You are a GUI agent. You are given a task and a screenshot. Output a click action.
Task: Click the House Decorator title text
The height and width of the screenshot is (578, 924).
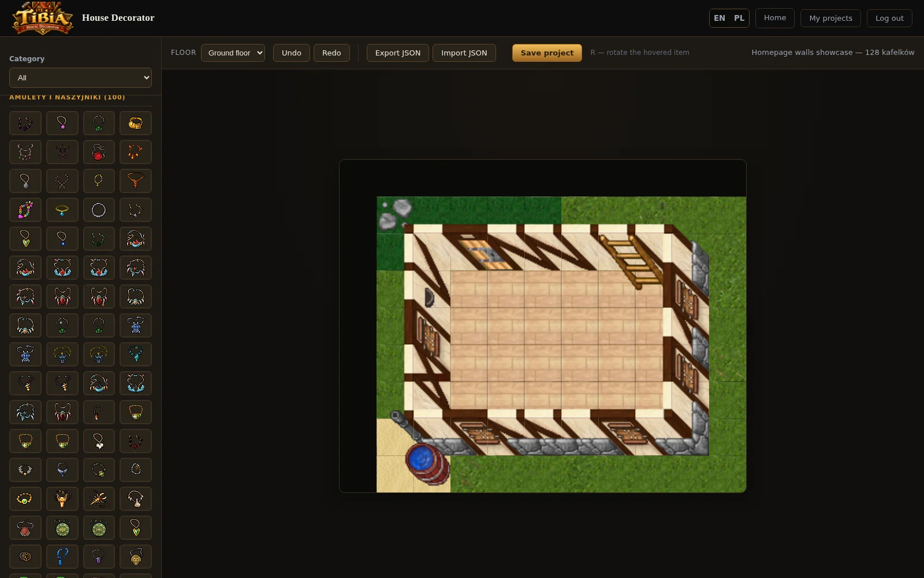coord(118,18)
